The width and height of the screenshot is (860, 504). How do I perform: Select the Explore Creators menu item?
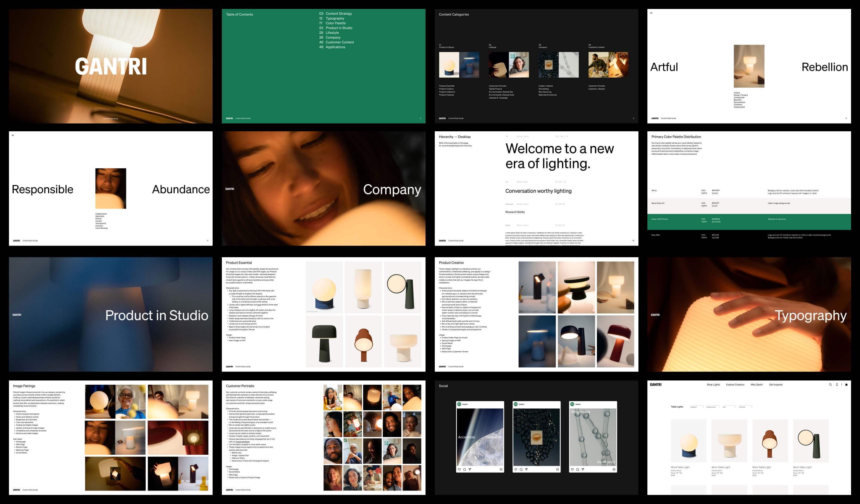(735, 385)
